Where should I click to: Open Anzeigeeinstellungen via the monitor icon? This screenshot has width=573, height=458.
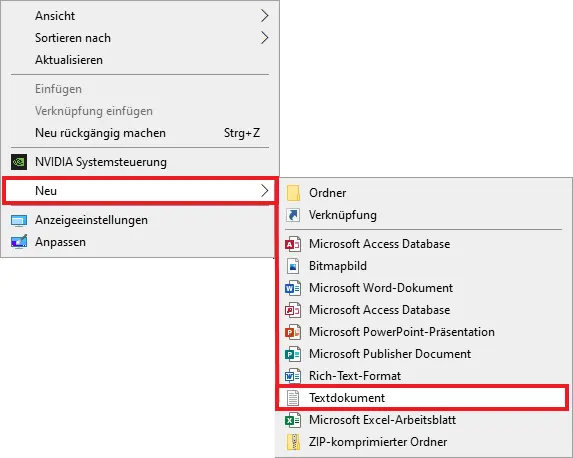[x=19, y=220]
